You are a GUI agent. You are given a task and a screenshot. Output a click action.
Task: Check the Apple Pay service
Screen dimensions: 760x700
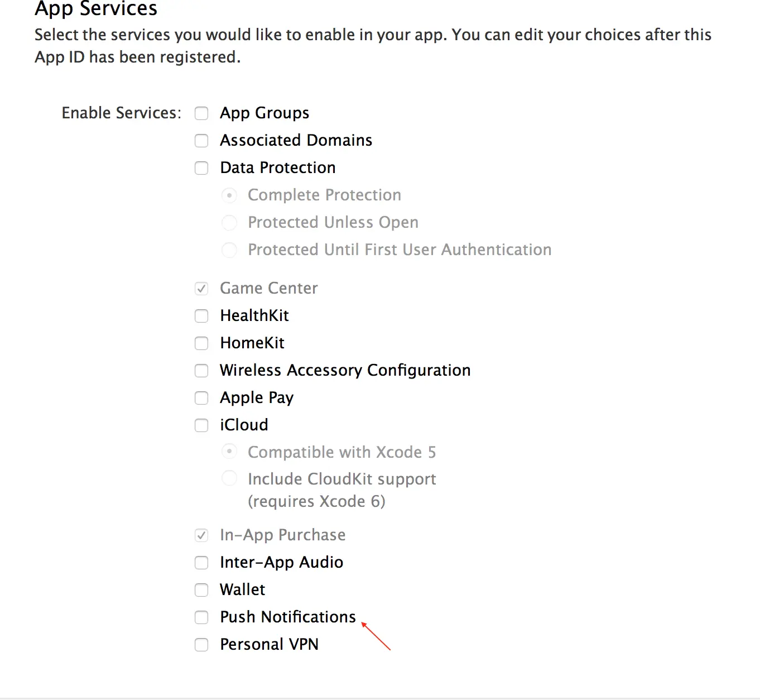coord(201,398)
